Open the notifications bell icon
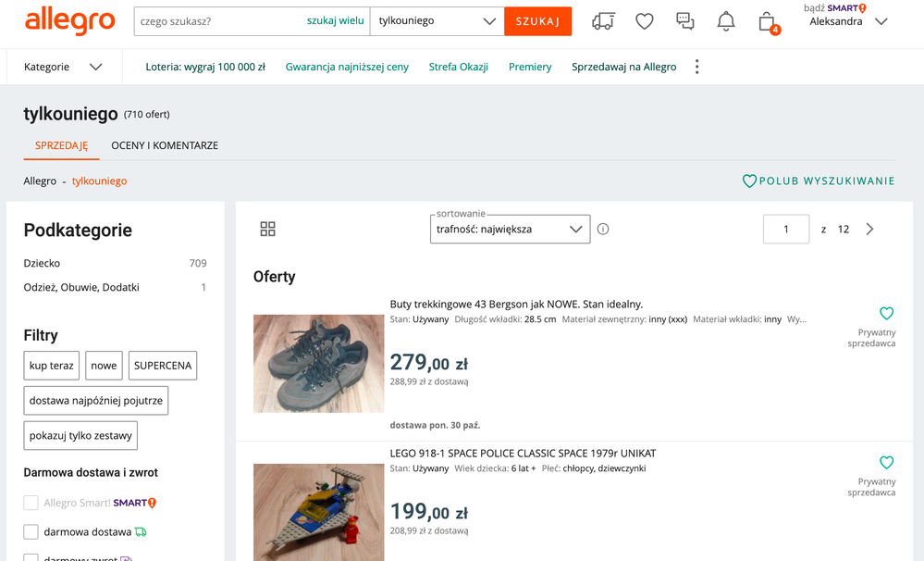The height and width of the screenshot is (561, 924). pyautogui.click(x=725, y=21)
